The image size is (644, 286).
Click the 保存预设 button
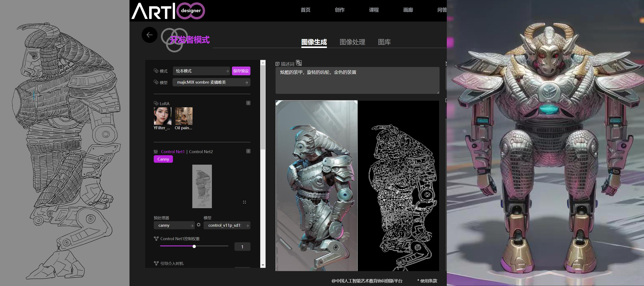tap(241, 71)
